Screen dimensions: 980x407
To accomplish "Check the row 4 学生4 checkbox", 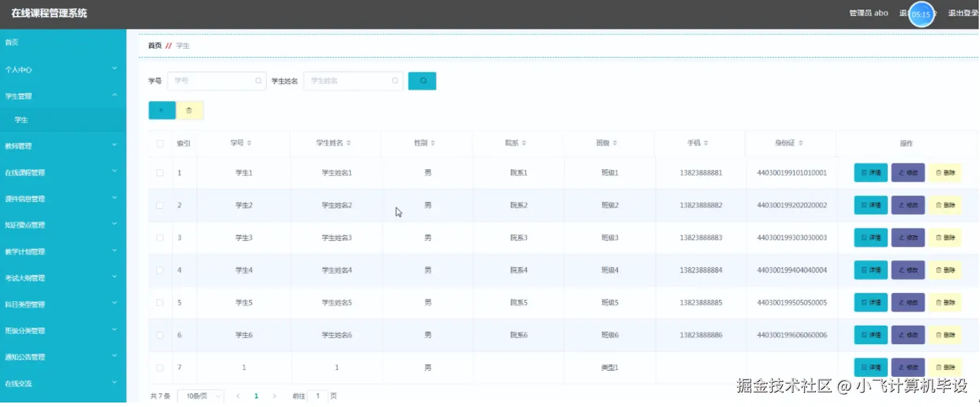I will pos(160,270).
